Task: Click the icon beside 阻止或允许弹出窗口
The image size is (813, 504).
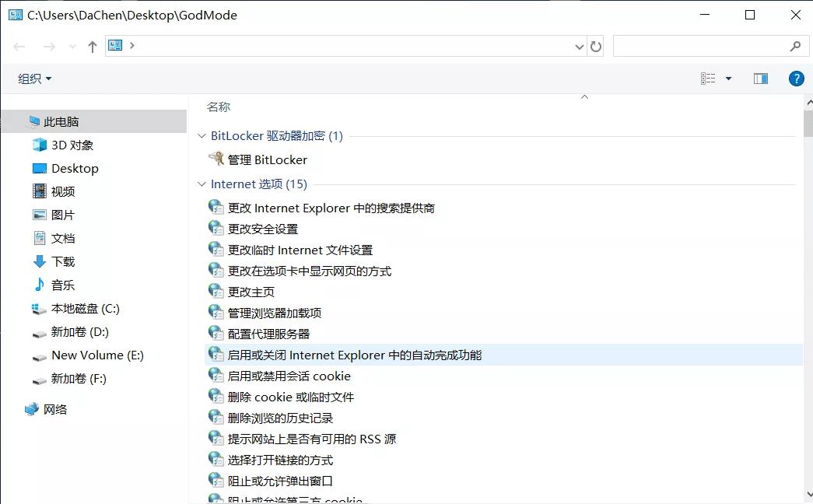Action: pyautogui.click(x=216, y=480)
